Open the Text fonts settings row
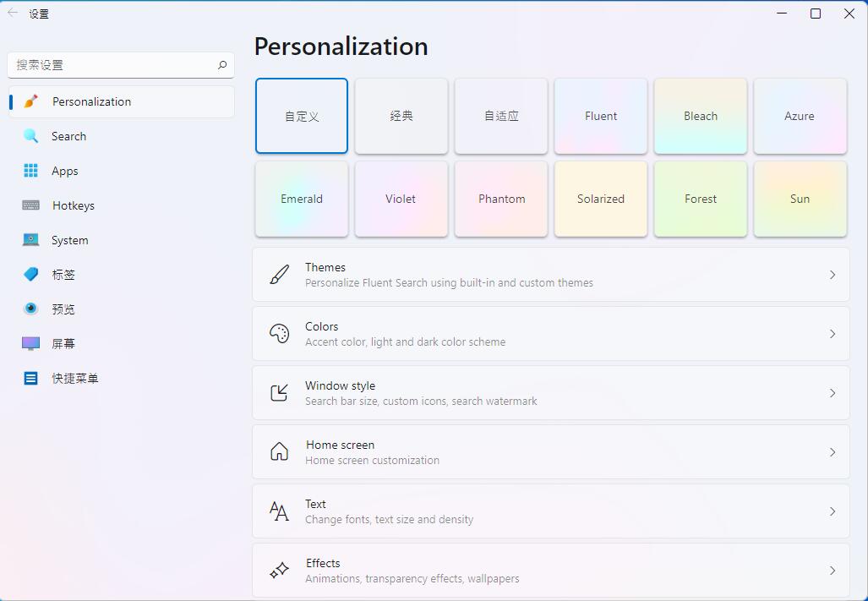This screenshot has height=601, width=868. pyautogui.click(x=550, y=511)
